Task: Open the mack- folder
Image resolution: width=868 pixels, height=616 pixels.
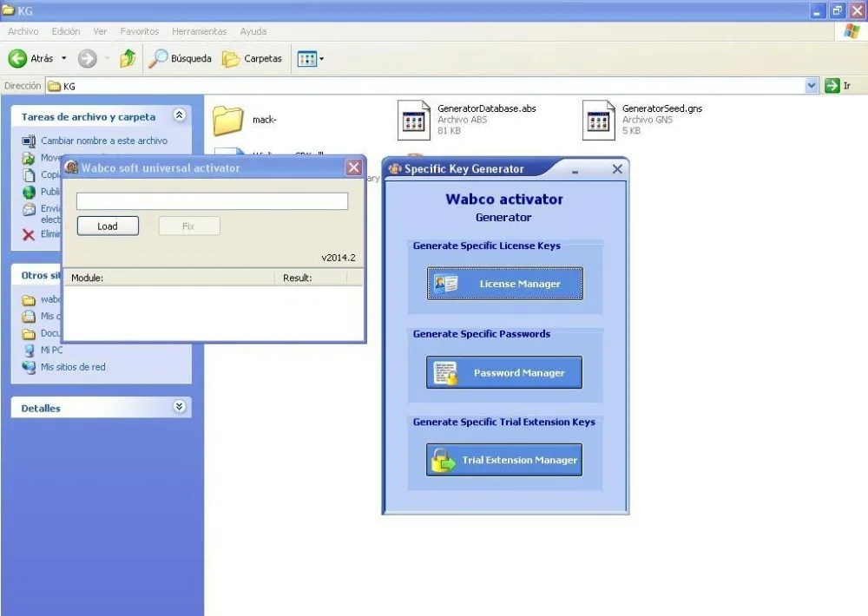Action: (x=227, y=121)
